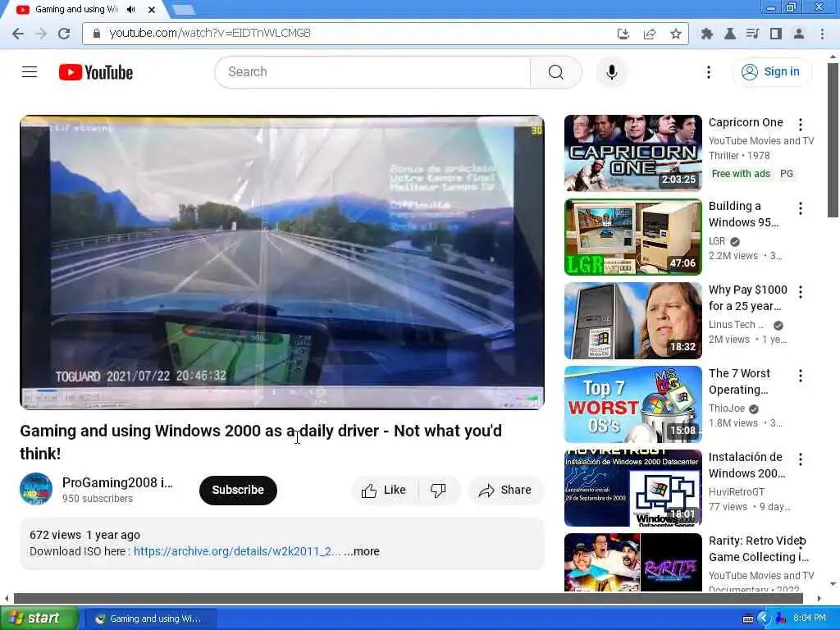Open the network tray icon
The image size is (840, 630).
(781, 619)
